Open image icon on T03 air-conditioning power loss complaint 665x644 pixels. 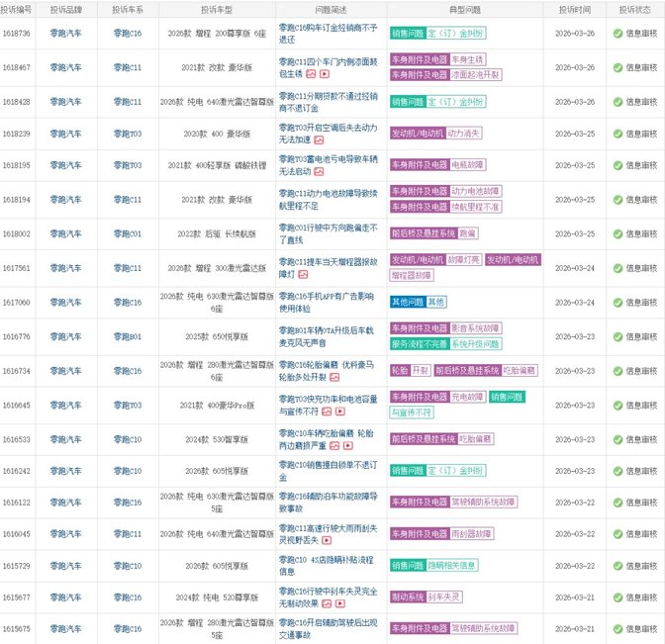coord(319,140)
